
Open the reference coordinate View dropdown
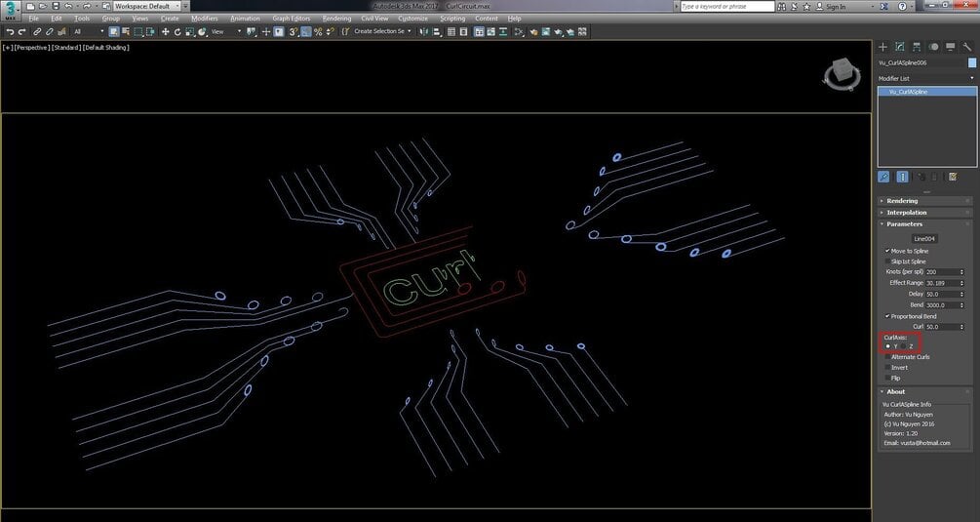225,32
